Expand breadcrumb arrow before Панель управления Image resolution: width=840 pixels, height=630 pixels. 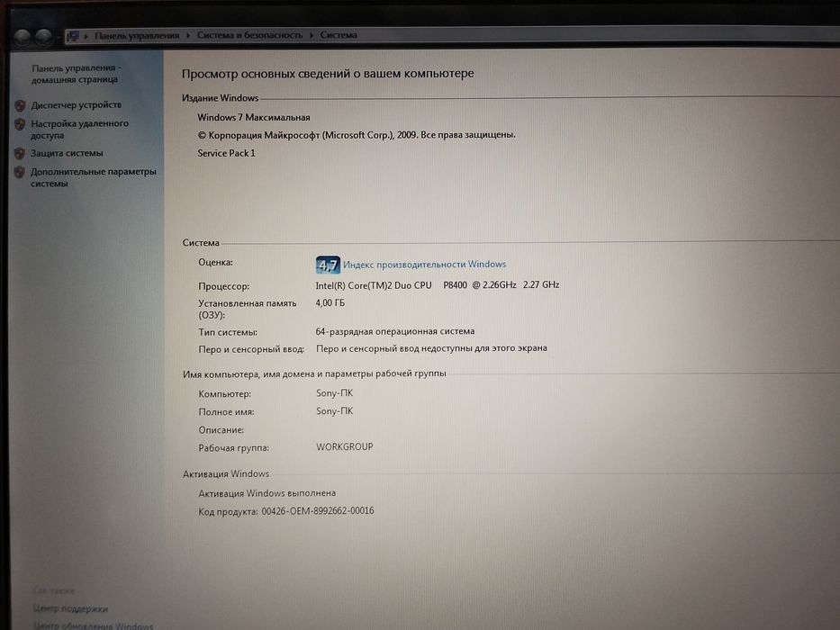[x=86, y=36]
